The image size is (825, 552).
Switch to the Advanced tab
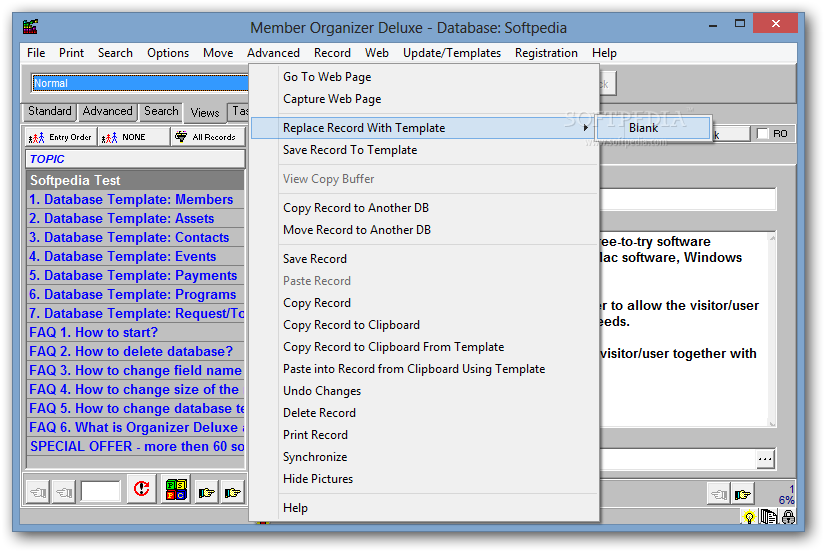107,111
